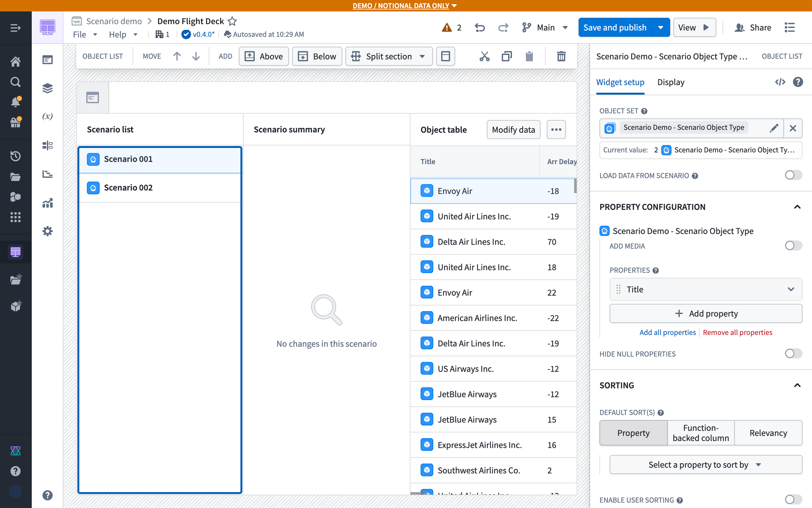
Task: Open the Variables (x) panel
Action: point(47,116)
